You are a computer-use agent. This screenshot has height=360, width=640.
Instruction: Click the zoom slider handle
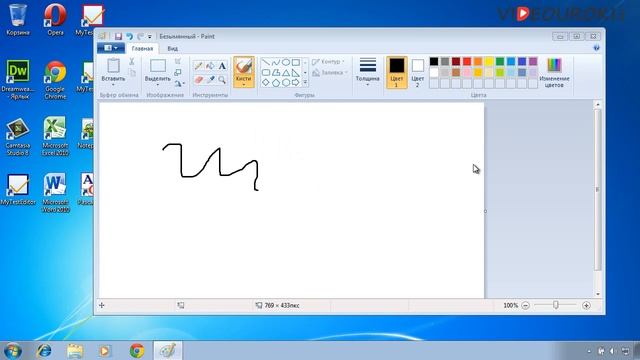(x=556, y=305)
